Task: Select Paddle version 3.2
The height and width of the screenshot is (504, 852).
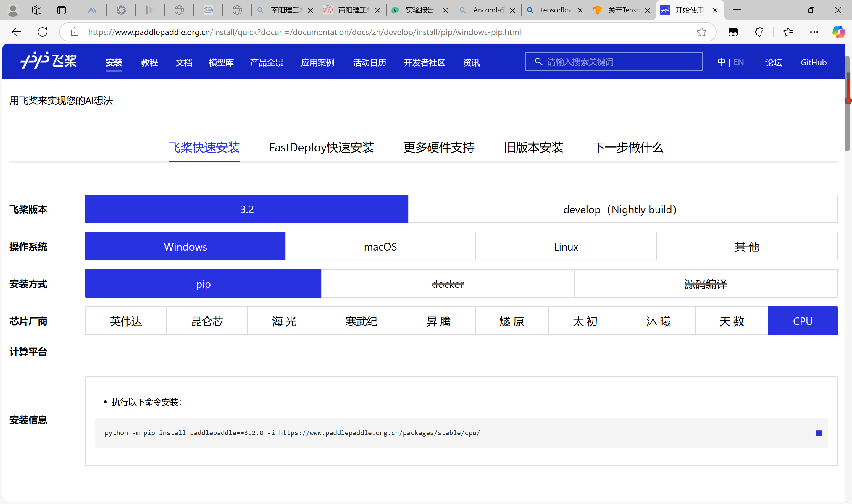Action: click(246, 209)
